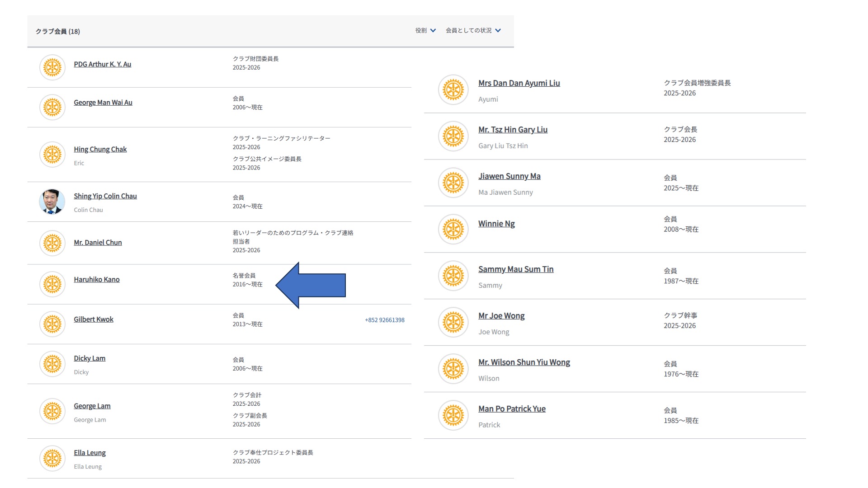Click Rotary wheel avatar beside PDG Arthur Au

[x=52, y=67]
